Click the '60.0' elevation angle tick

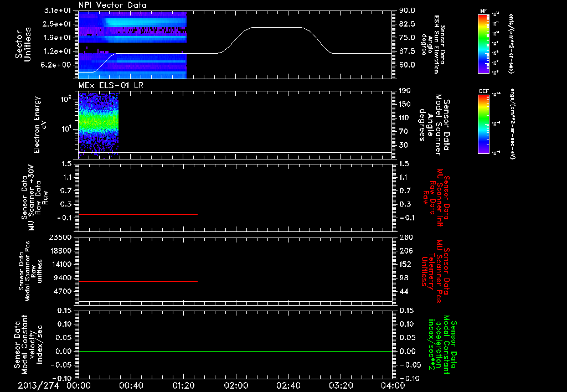[407, 65]
